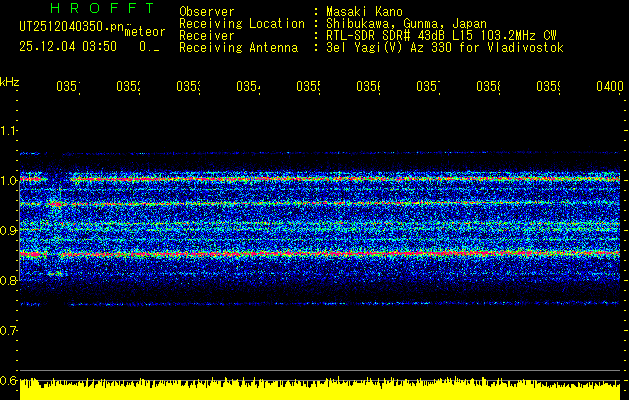Click the 0355 time axis marker
This screenshot has height=400, width=629.
tap(308, 86)
